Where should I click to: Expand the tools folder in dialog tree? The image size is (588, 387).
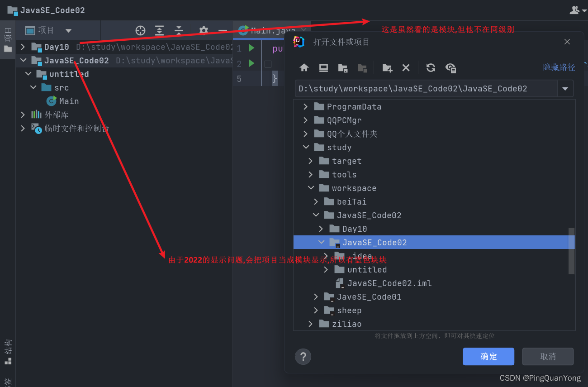click(311, 174)
